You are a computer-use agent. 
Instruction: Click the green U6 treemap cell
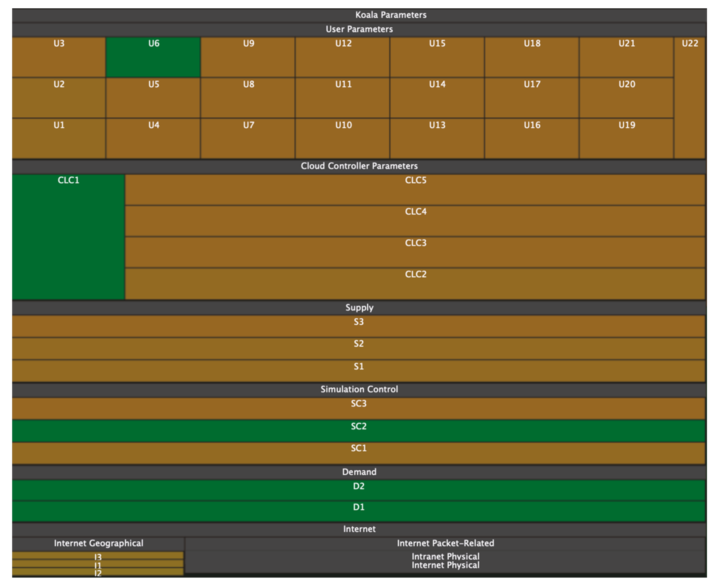point(153,57)
